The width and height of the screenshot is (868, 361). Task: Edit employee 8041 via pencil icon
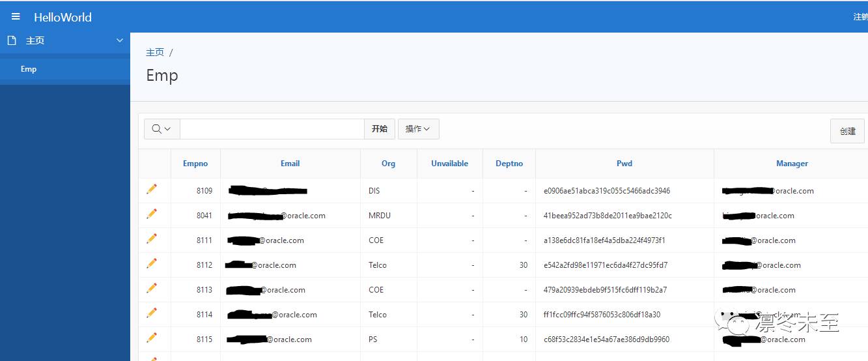pos(152,214)
